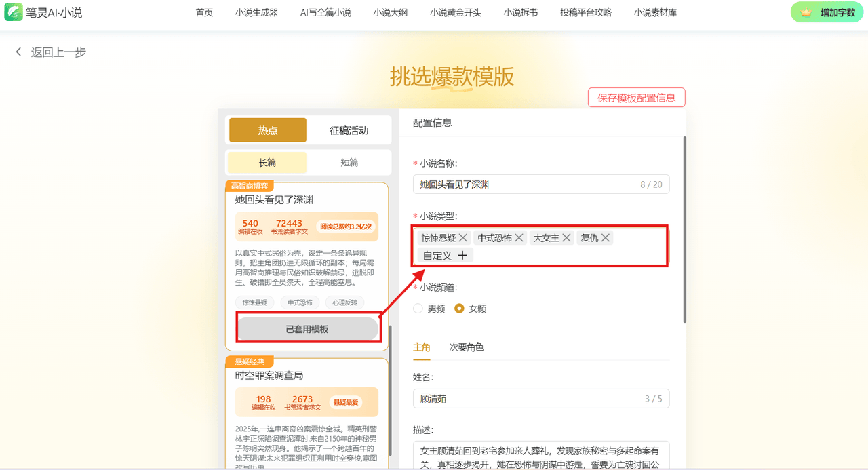Click 保存模板配置信息 button
This screenshot has height=470, width=868.
[x=636, y=98]
